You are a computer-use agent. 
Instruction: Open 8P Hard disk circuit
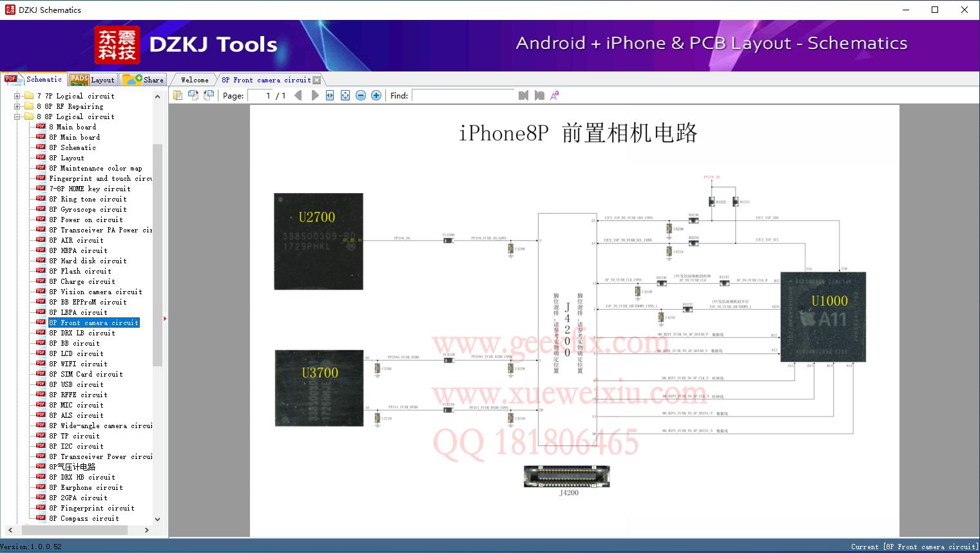pos(88,261)
